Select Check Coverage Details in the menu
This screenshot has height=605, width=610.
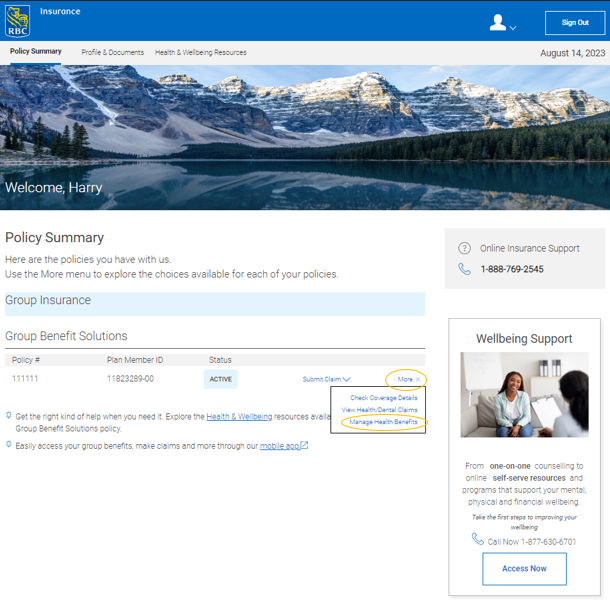tap(384, 398)
